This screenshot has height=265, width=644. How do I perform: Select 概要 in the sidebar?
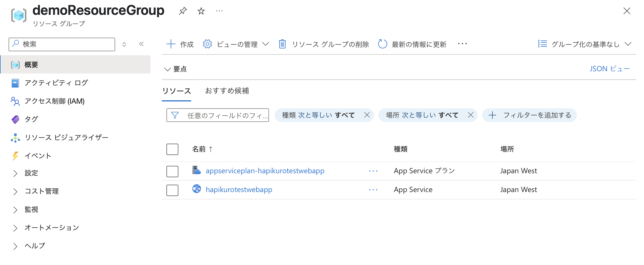coord(76,65)
